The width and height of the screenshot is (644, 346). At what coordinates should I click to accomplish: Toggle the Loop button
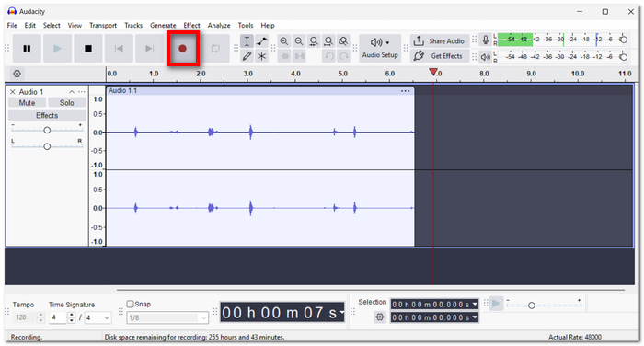(215, 49)
